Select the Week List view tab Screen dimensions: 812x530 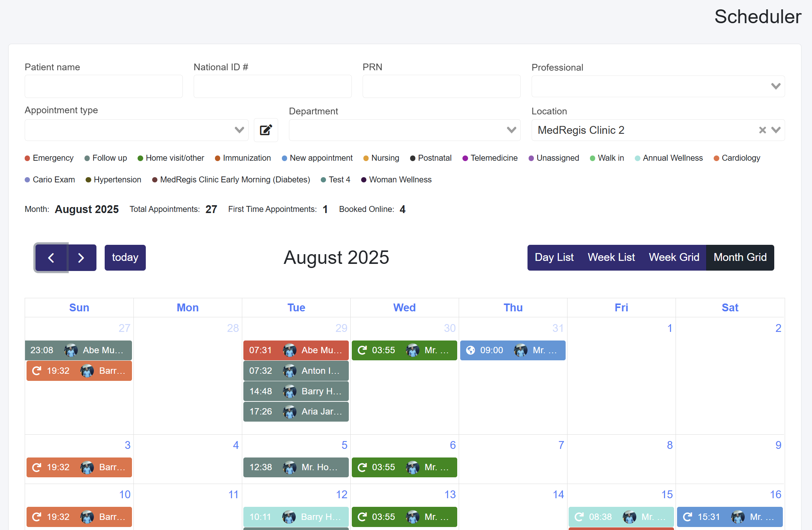pyautogui.click(x=611, y=258)
